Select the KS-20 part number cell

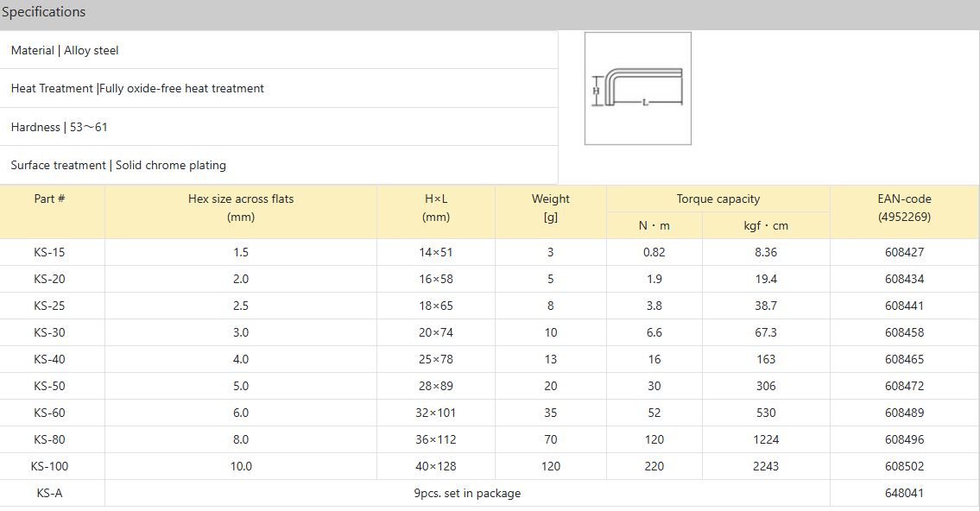click(49, 279)
